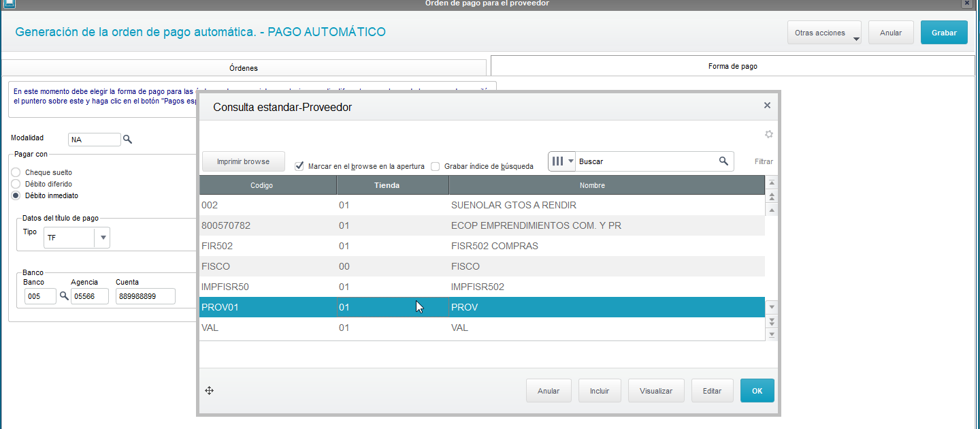Select the Débito inmediato radio option
Image resolution: width=980 pixels, height=429 pixels.
point(16,195)
